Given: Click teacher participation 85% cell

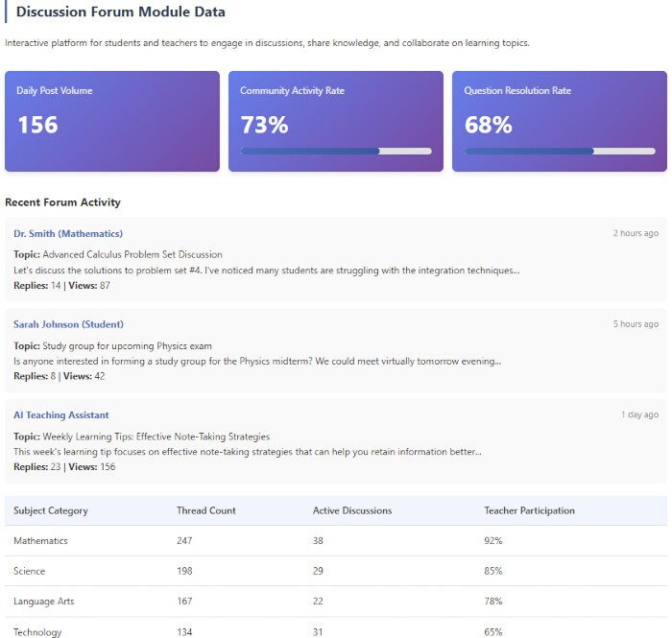Looking at the screenshot, I should click(493, 571).
